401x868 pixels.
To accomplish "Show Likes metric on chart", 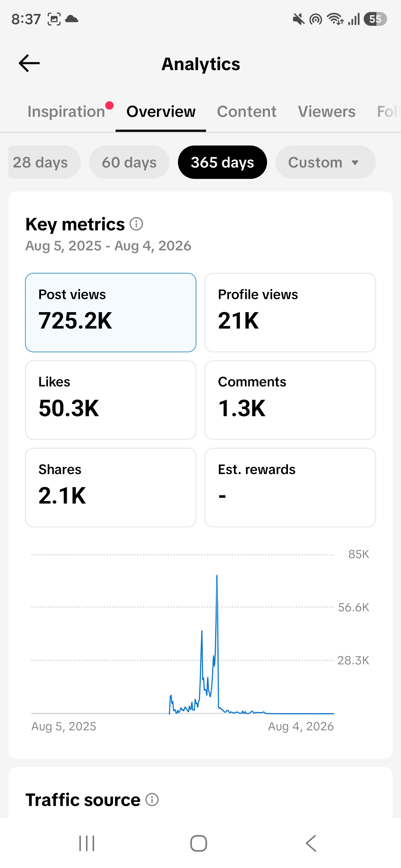I will coord(111,400).
